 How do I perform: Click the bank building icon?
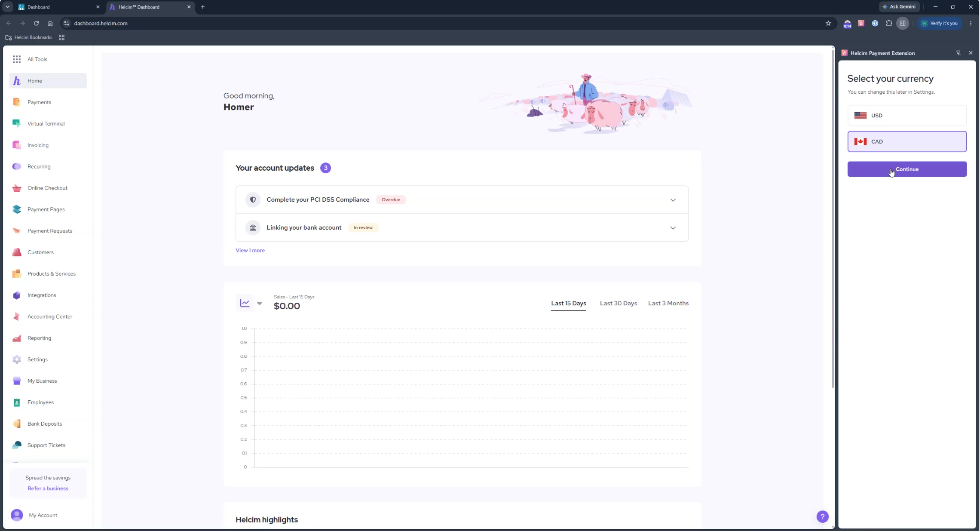click(253, 228)
